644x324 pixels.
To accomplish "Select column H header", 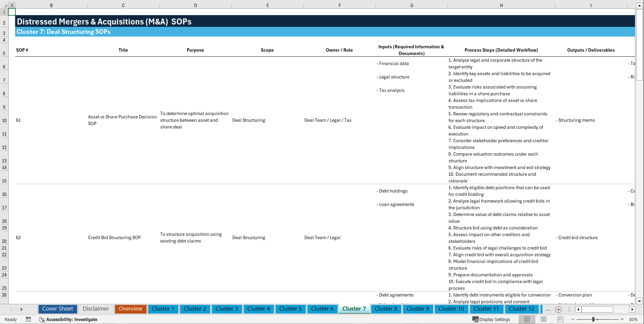I will click(501, 5).
